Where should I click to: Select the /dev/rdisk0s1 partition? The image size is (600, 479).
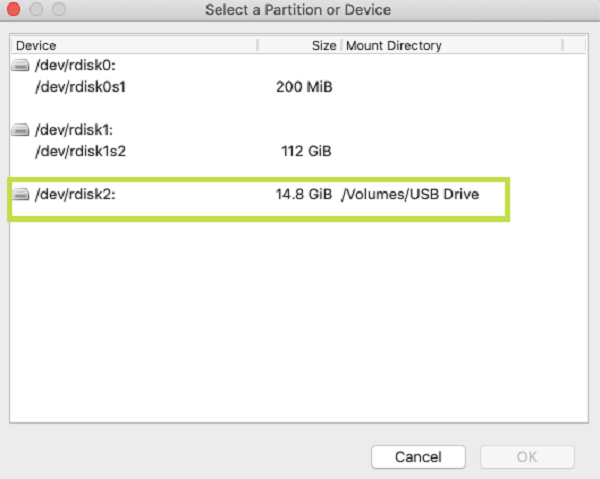[x=81, y=87]
